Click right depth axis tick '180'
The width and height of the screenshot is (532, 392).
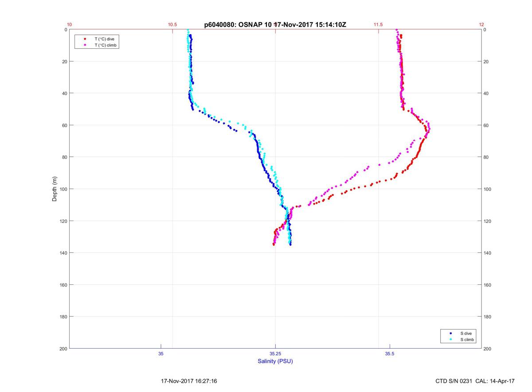[x=488, y=317]
